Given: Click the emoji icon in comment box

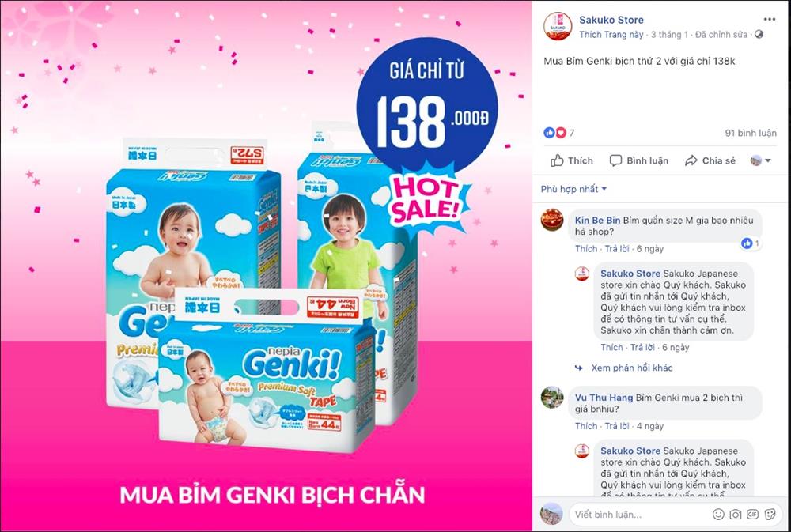Looking at the screenshot, I should [718, 515].
